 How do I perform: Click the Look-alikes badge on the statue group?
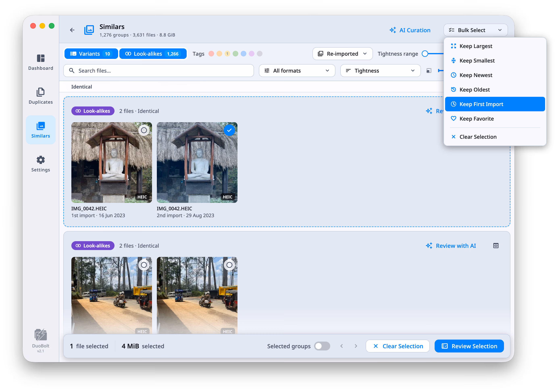pos(93,111)
